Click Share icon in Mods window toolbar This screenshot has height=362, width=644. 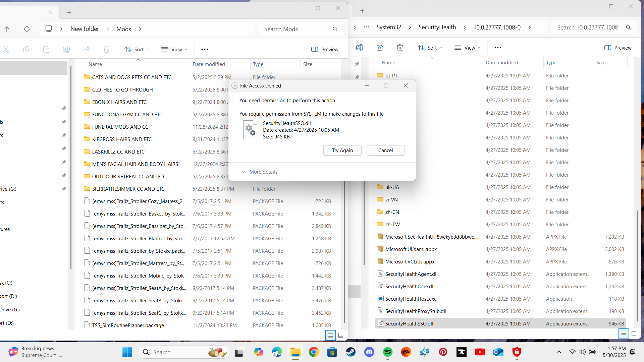point(87,49)
